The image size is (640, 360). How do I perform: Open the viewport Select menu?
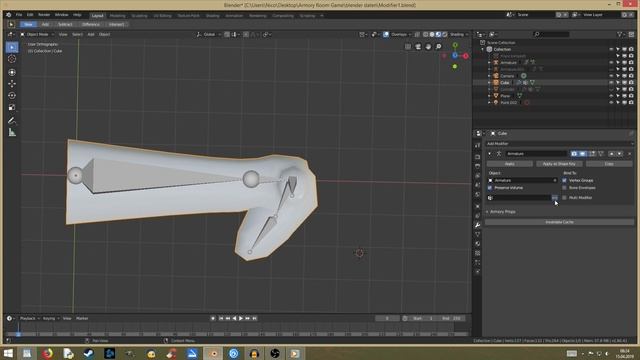tap(77, 34)
